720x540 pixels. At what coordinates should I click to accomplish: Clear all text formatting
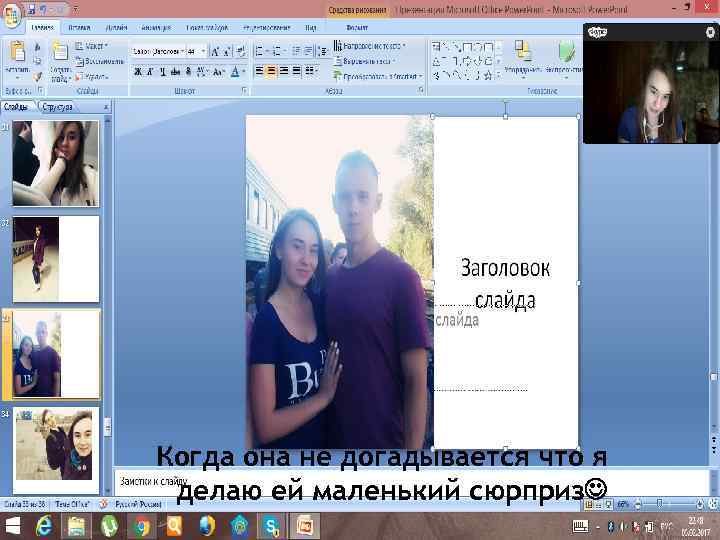[241, 51]
